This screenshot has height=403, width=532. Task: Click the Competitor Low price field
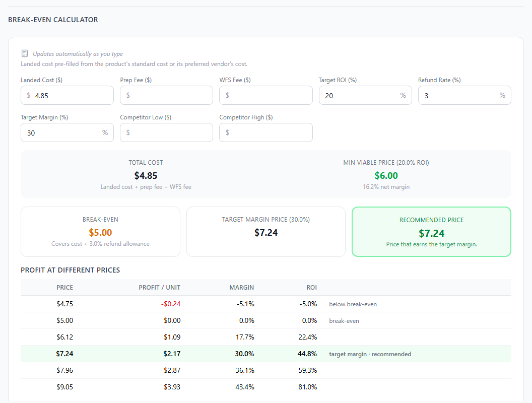point(167,132)
